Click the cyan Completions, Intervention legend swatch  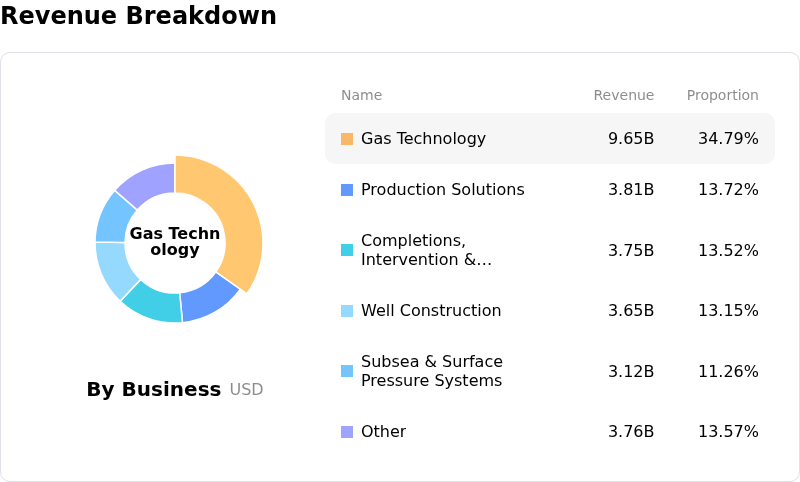pos(347,250)
